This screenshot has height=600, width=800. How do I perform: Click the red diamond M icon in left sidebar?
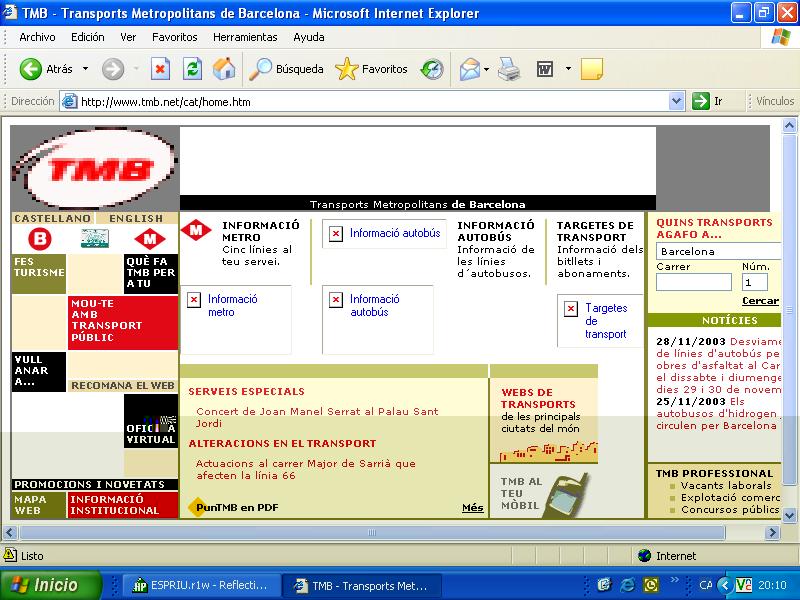[x=149, y=239]
